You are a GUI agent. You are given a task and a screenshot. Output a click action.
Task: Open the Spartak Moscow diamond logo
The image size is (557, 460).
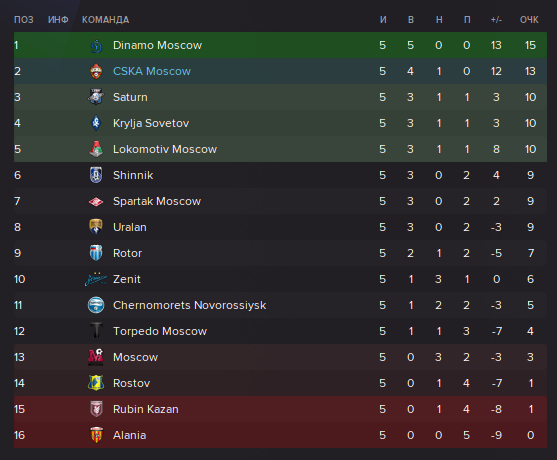(x=96, y=201)
